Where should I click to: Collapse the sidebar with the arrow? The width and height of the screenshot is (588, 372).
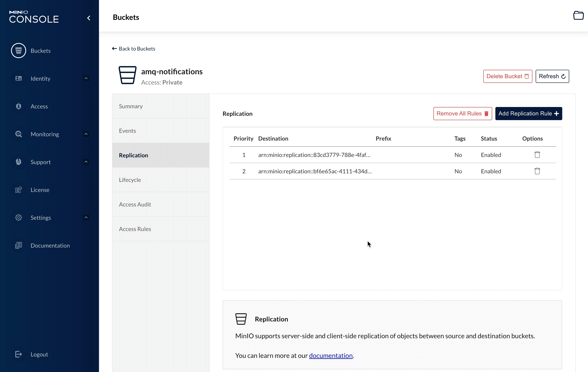click(89, 18)
